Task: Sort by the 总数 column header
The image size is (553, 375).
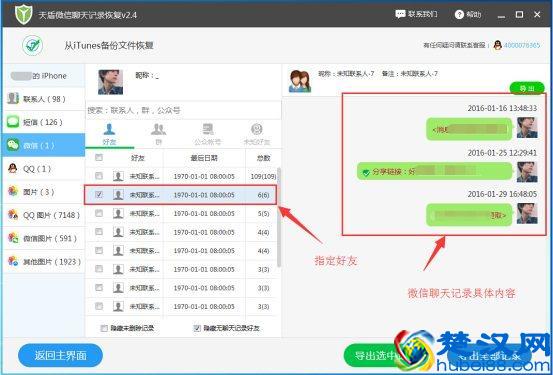Action: [263, 158]
